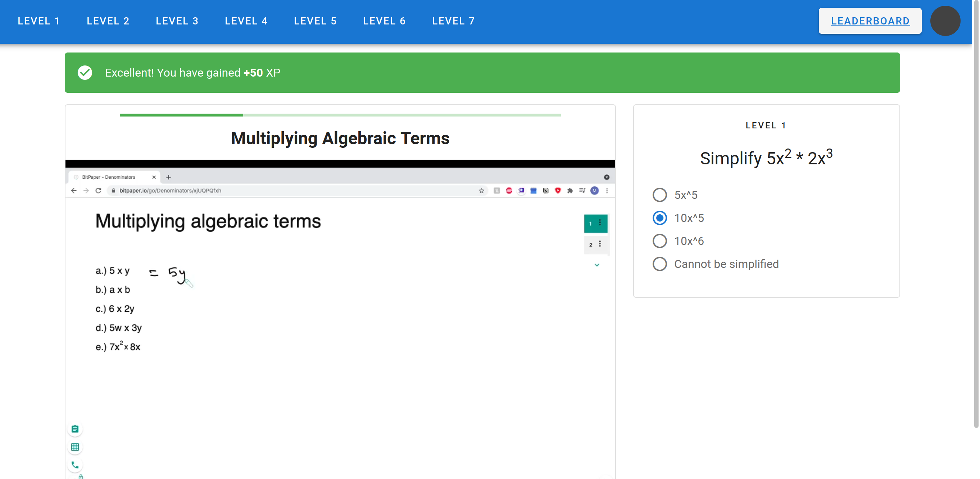Click the grid table icon
This screenshot has height=479, width=980.
pyautogui.click(x=75, y=447)
